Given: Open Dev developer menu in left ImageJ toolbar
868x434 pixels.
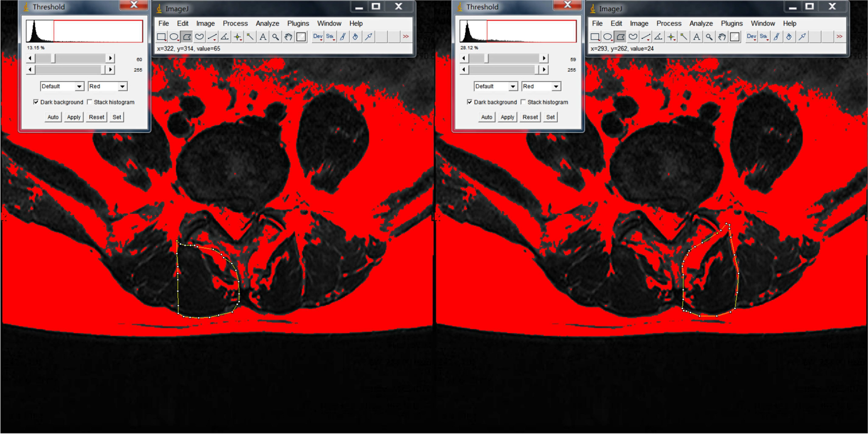Looking at the screenshot, I should [318, 37].
